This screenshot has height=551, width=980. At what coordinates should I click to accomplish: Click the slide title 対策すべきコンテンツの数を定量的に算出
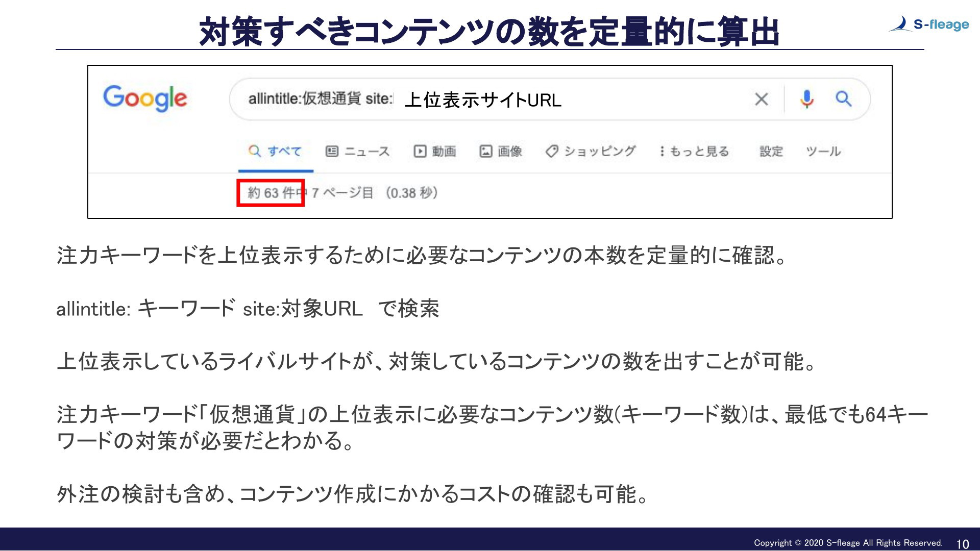coord(489,32)
